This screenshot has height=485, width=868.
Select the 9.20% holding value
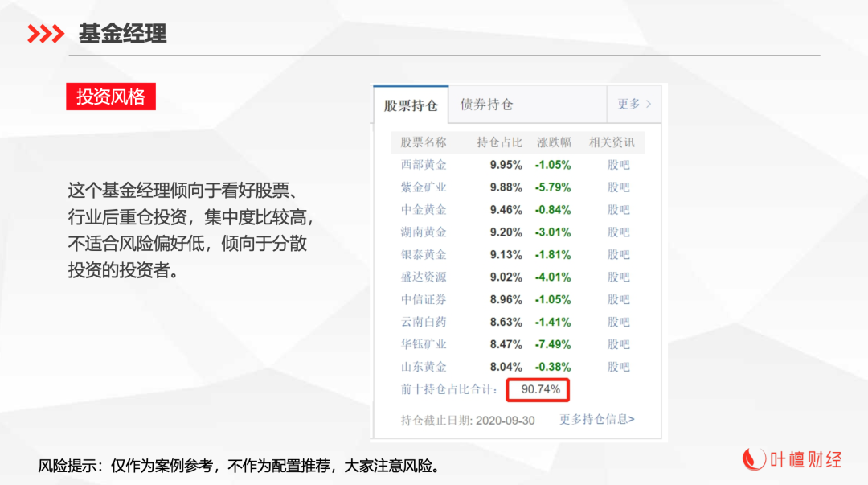pyautogui.click(x=506, y=232)
